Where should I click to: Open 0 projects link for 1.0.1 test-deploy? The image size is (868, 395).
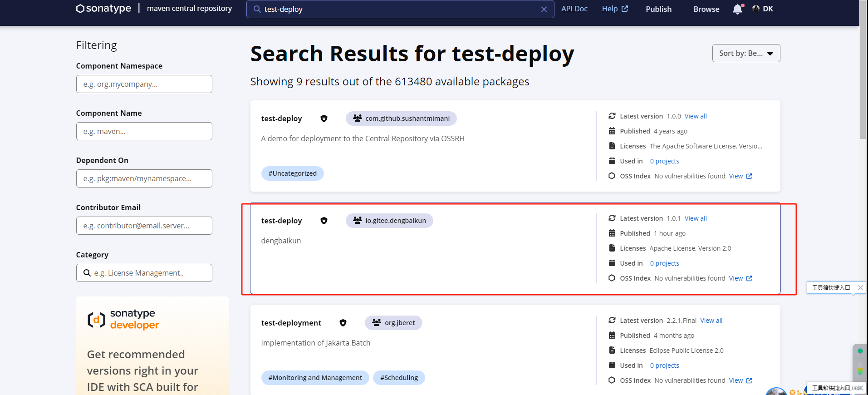pos(664,263)
